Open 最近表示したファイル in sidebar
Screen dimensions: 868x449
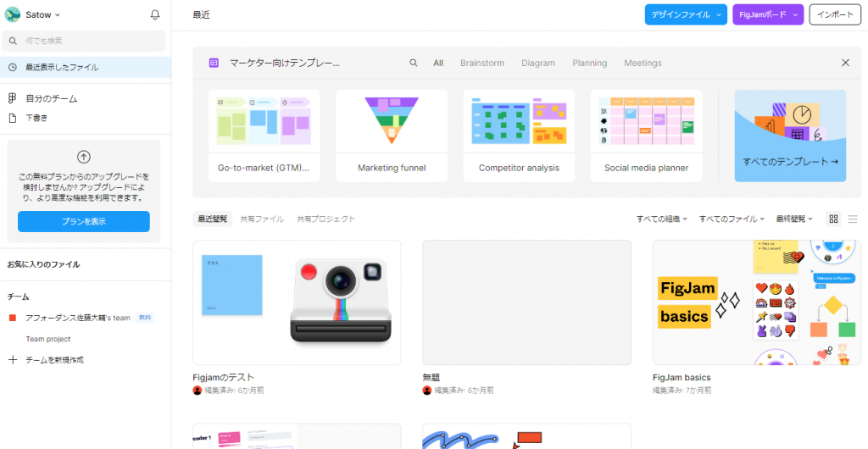86,68
